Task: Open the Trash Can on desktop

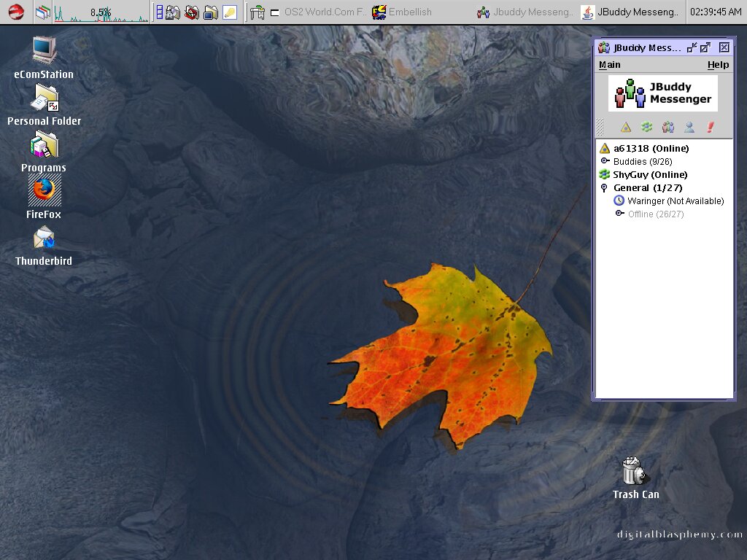Action: [x=633, y=471]
